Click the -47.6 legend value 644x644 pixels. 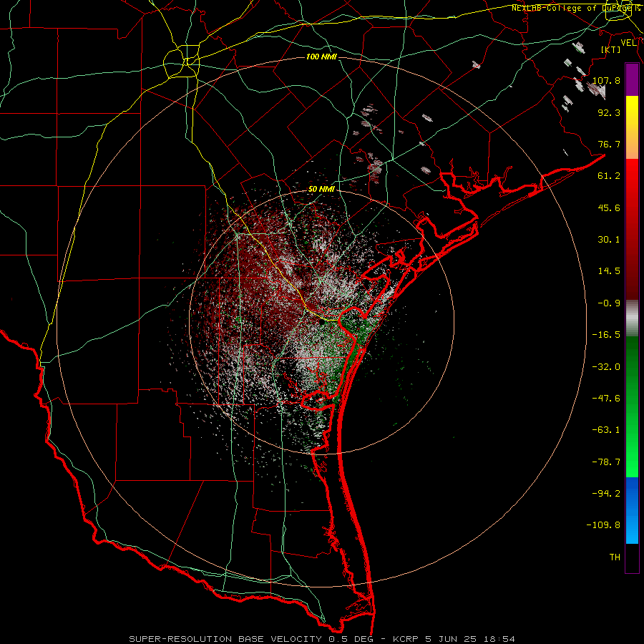607,399
